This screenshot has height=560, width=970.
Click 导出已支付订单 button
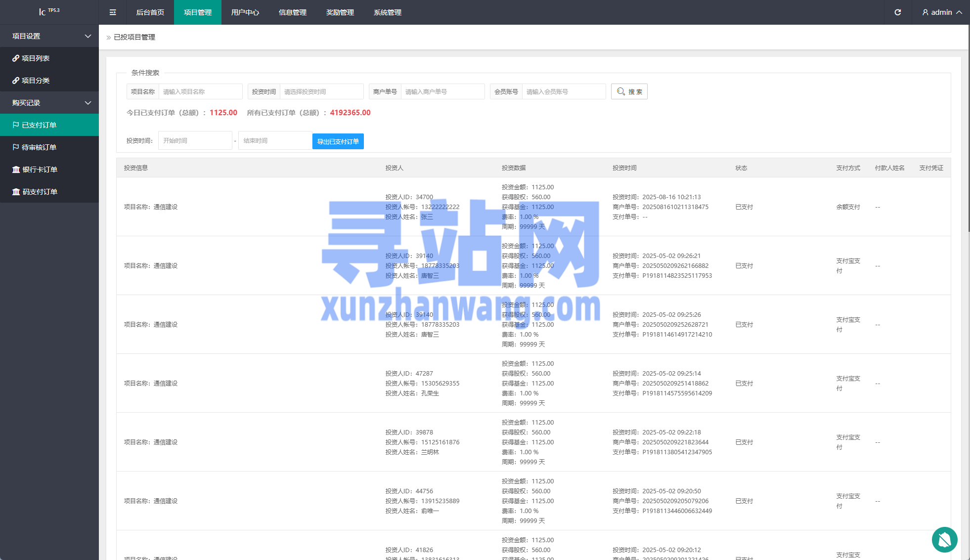click(338, 141)
